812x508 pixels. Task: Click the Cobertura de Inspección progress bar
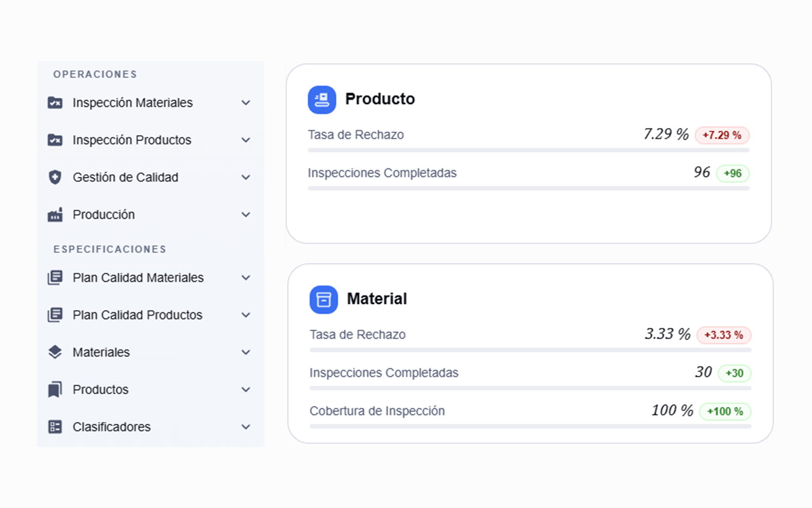click(530, 427)
